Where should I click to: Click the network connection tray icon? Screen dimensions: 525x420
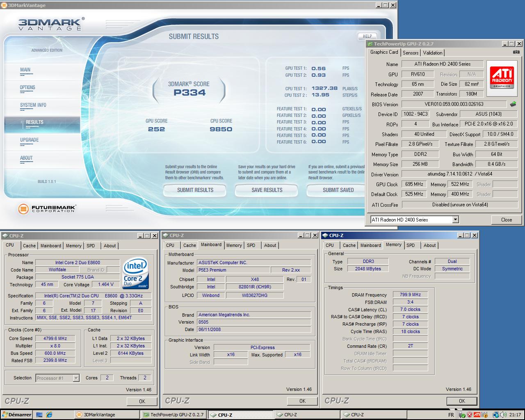point(496,415)
